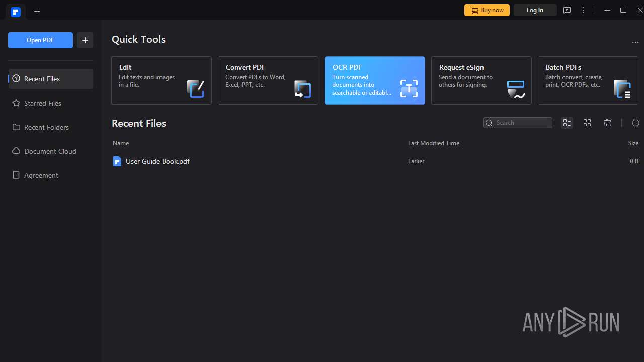Click the Document Cloud icon
The image size is (644, 362).
click(16, 151)
